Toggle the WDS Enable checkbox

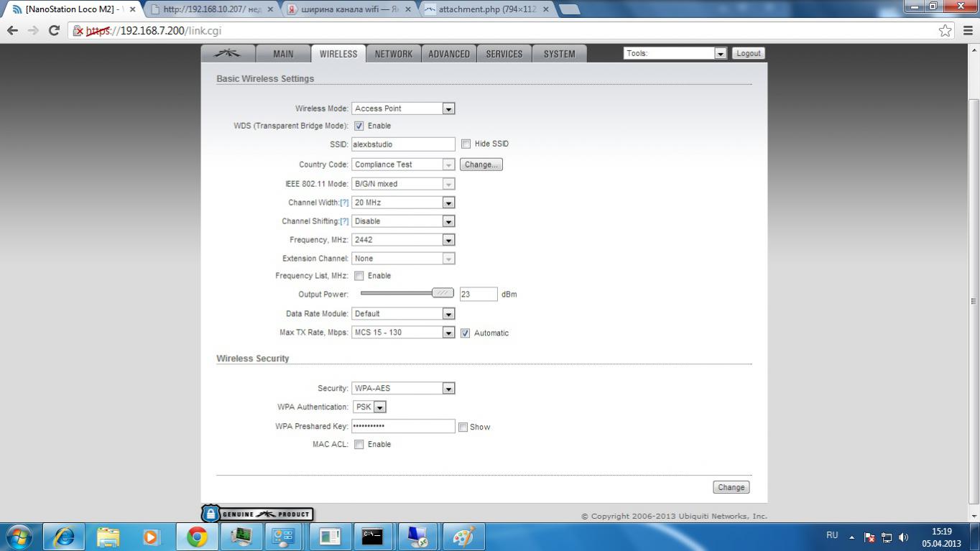click(x=359, y=126)
